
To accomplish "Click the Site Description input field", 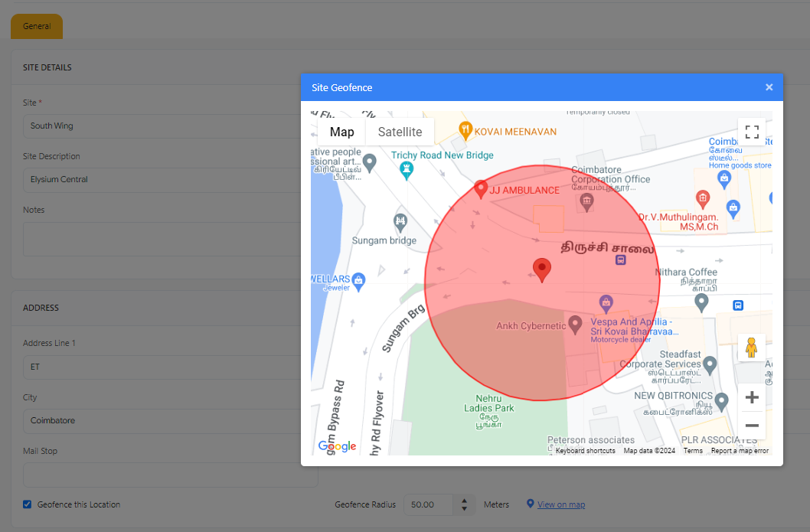I will pos(161,179).
